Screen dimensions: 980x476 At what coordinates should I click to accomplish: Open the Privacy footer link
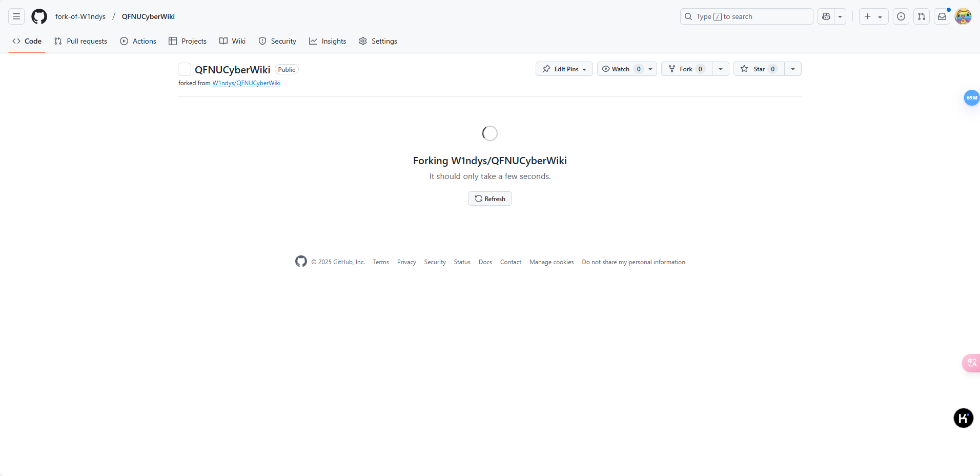[406, 262]
